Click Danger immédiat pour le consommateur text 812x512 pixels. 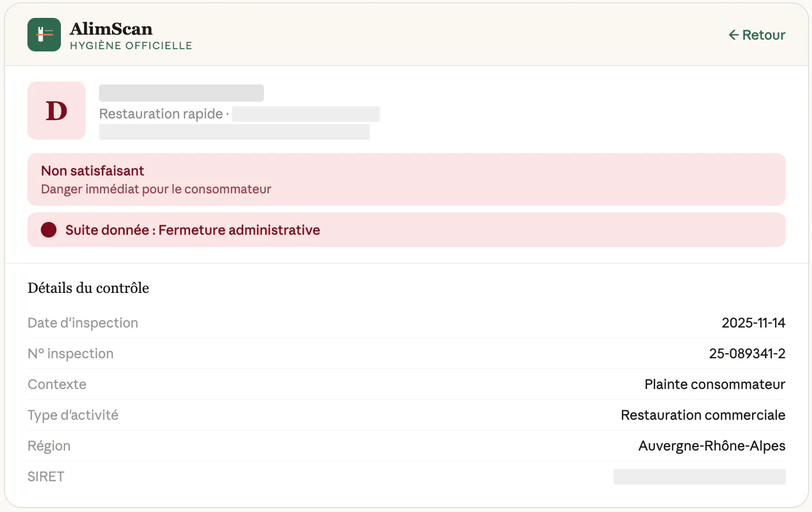(x=156, y=189)
